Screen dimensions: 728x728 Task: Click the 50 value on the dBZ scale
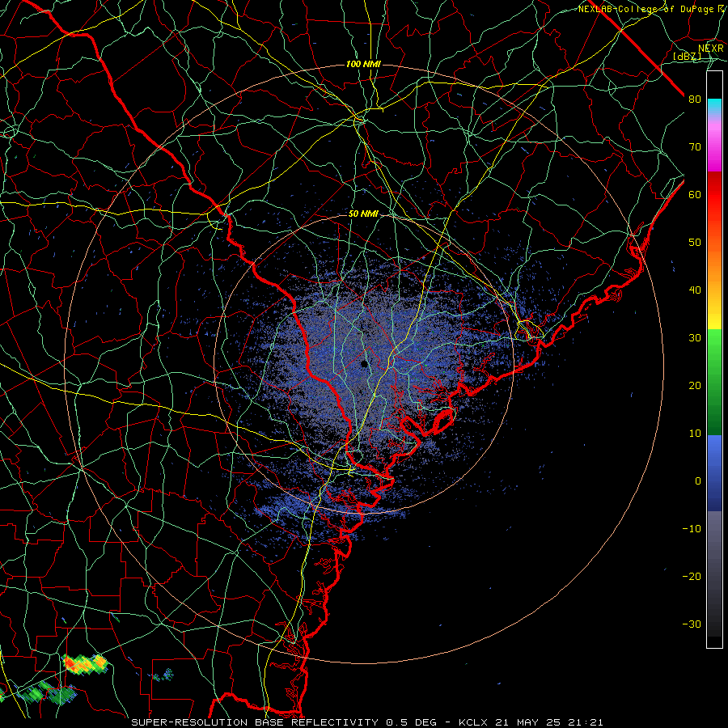(695, 243)
